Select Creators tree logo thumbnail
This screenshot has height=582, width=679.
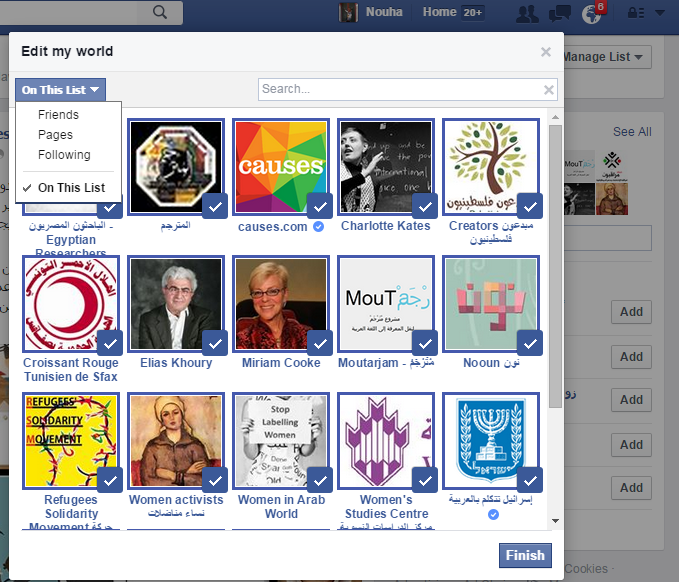491,167
